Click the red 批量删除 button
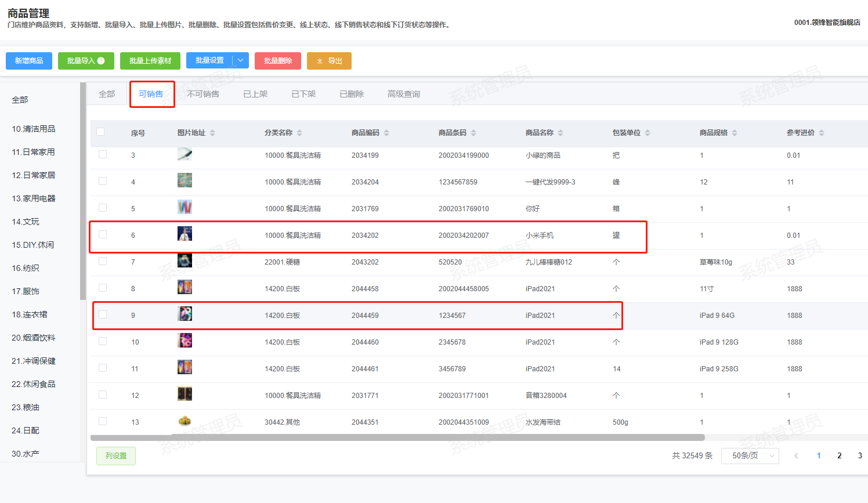This screenshot has width=868, height=503. tap(277, 61)
